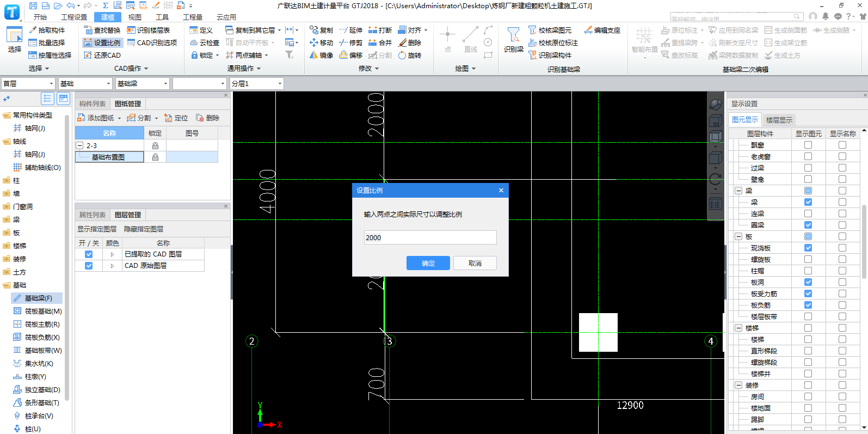Open the 工程设置 ribbon tab
The width and height of the screenshot is (868, 434).
click(74, 17)
